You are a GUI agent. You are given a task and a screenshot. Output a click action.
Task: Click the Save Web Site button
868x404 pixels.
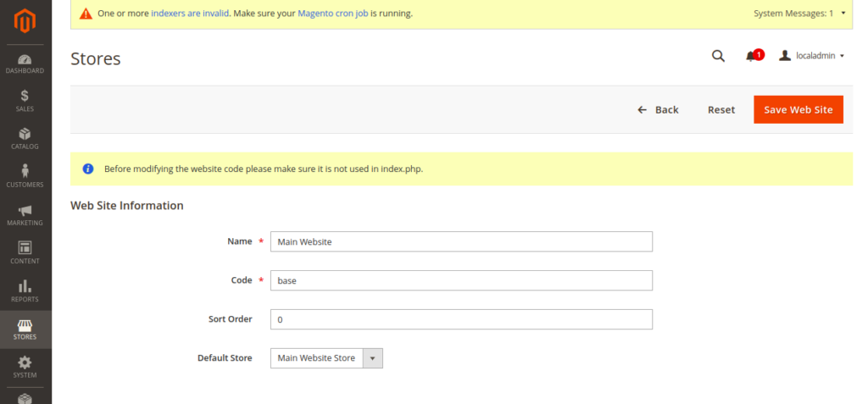(x=798, y=109)
